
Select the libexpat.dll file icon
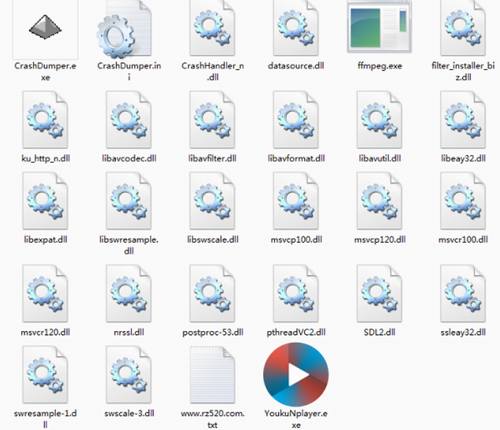coord(45,201)
